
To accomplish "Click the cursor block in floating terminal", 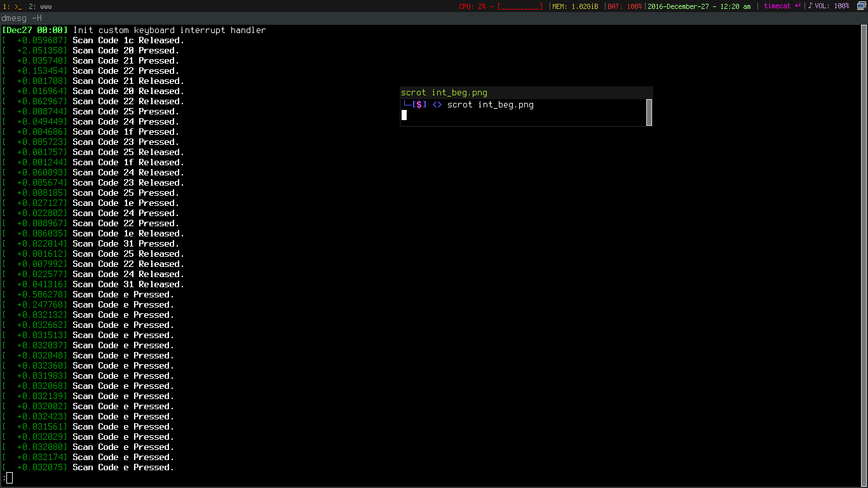I will point(404,115).
